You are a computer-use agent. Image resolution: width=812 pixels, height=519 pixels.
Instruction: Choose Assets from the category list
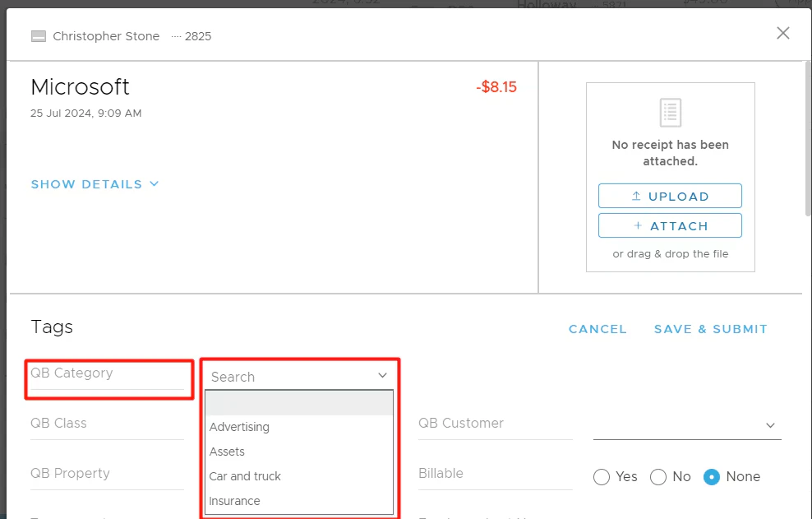tap(299, 452)
